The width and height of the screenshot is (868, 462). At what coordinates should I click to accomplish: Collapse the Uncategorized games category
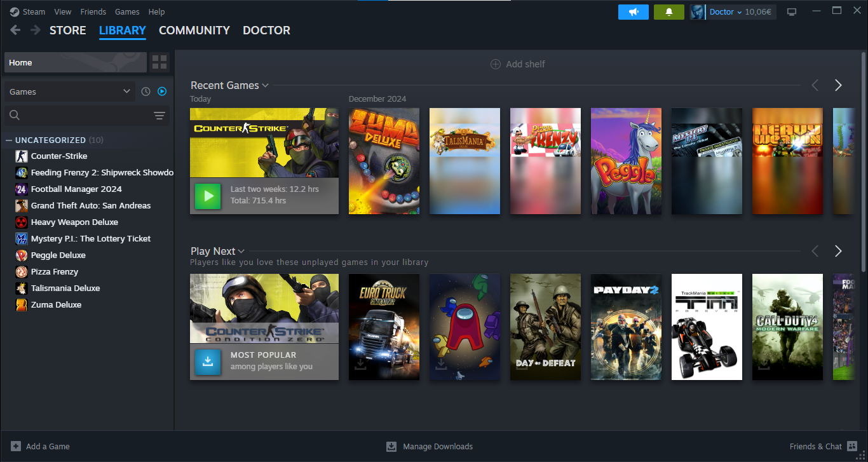click(9, 140)
